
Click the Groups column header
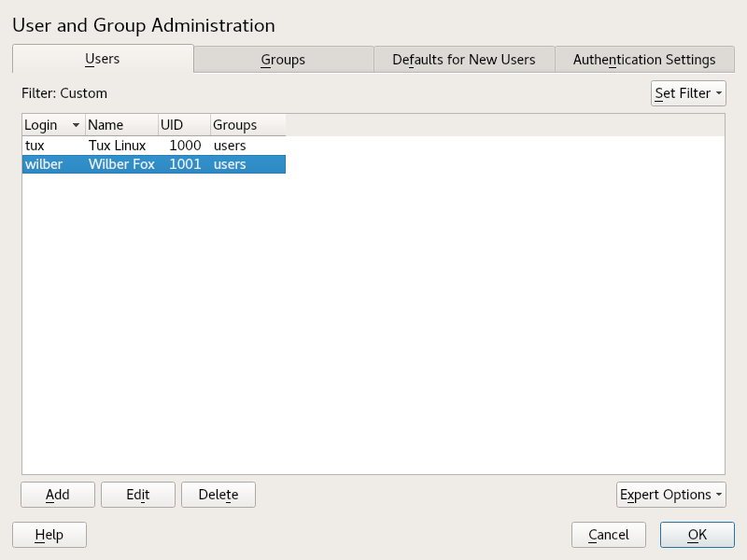point(234,125)
